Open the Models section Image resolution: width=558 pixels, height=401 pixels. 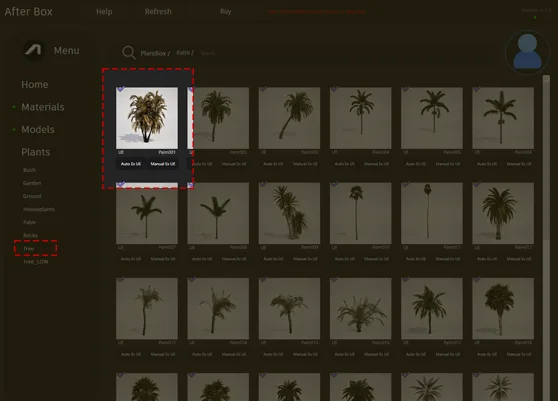(x=38, y=130)
